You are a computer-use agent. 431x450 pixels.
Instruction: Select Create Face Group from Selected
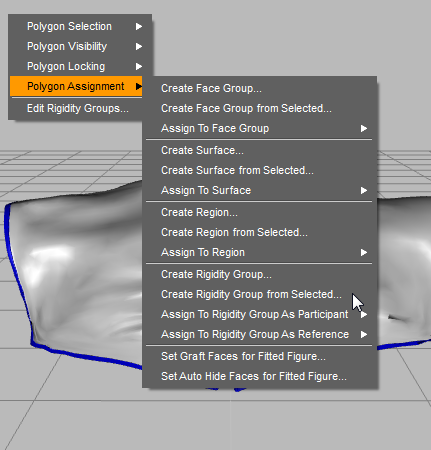(260, 108)
